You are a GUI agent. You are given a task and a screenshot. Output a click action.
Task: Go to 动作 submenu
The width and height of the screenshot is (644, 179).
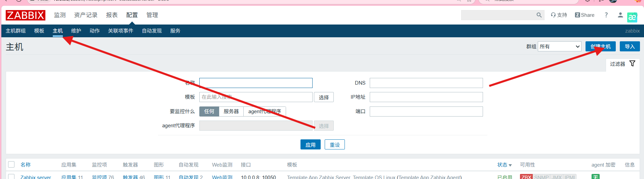click(95, 31)
